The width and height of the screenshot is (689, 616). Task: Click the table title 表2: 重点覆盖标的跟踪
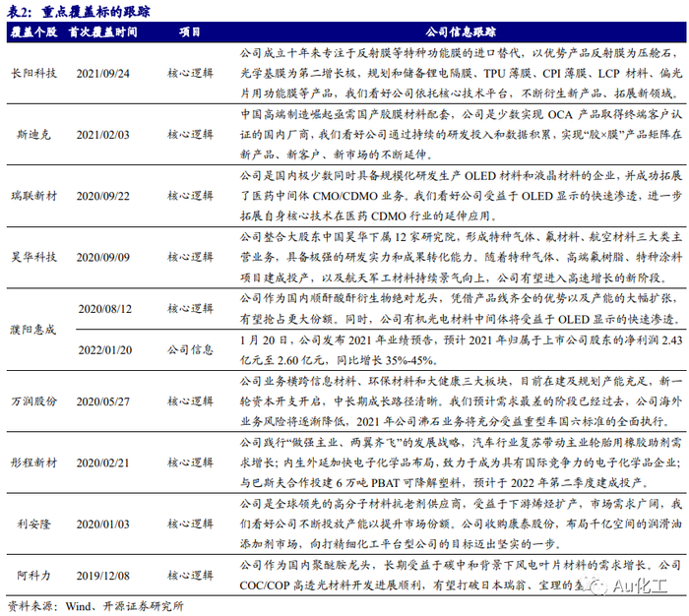pyautogui.click(x=79, y=12)
